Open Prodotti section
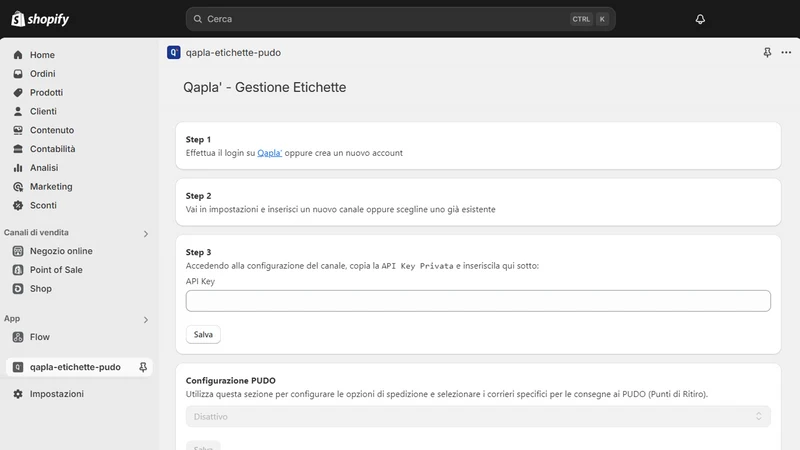Screen dimensions: 800x450 tap(46, 92)
